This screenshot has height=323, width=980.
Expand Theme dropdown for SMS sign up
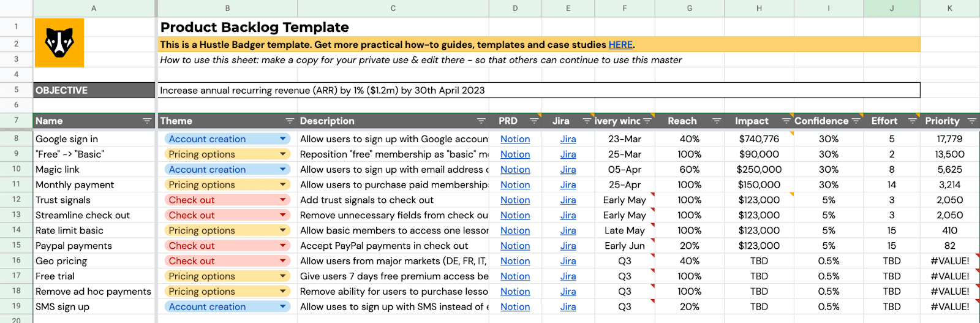pos(283,307)
